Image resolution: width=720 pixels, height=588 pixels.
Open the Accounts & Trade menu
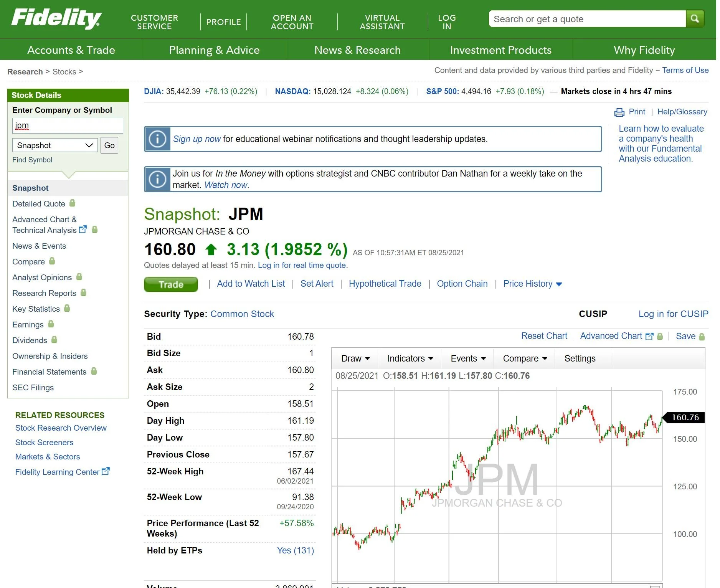click(x=71, y=50)
